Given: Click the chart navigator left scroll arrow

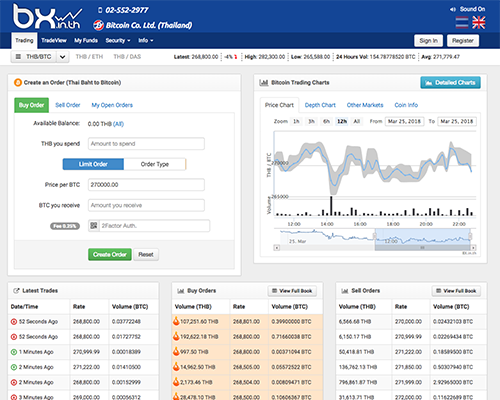Looking at the screenshot, I should [277, 248].
